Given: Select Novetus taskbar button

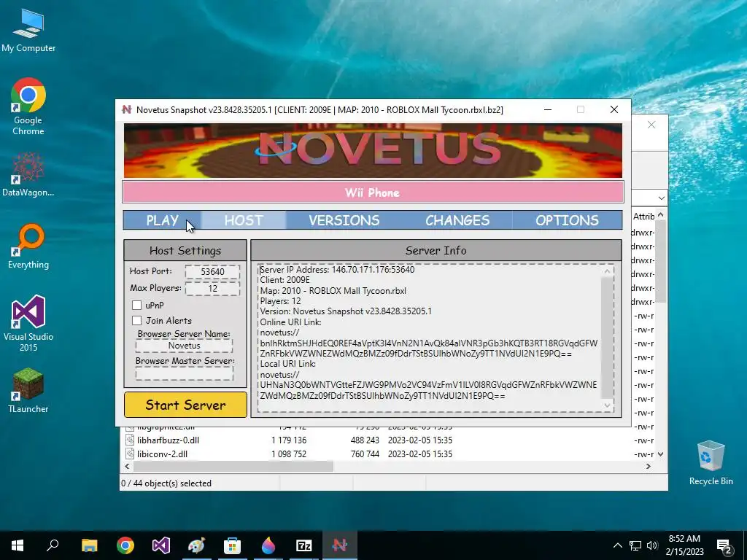Looking at the screenshot, I should click(340, 545).
